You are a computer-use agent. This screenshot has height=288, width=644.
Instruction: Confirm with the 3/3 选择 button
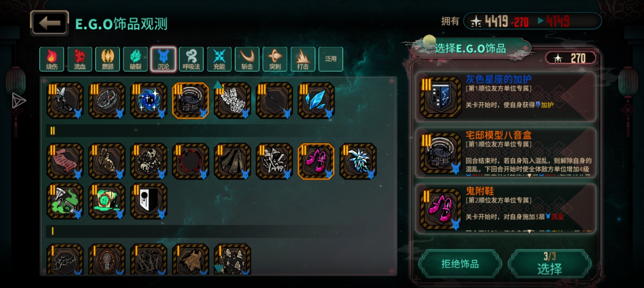pyautogui.click(x=550, y=264)
